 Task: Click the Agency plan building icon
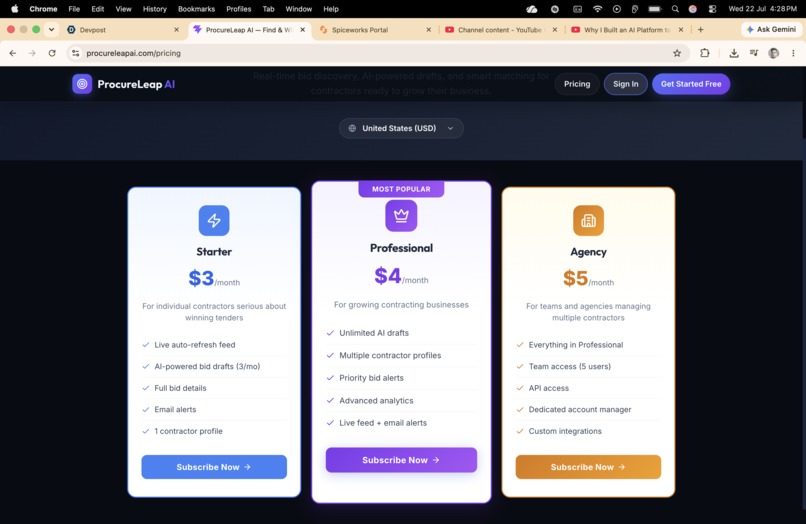588,220
